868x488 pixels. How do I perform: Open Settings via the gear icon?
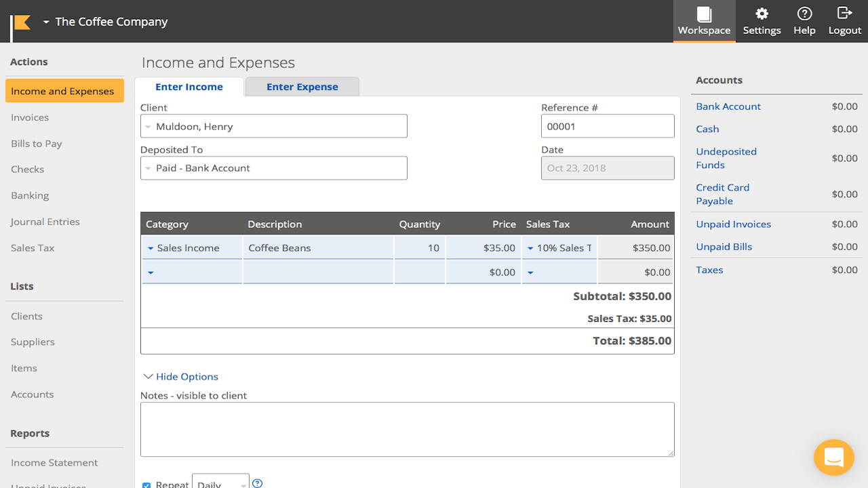point(762,14)
